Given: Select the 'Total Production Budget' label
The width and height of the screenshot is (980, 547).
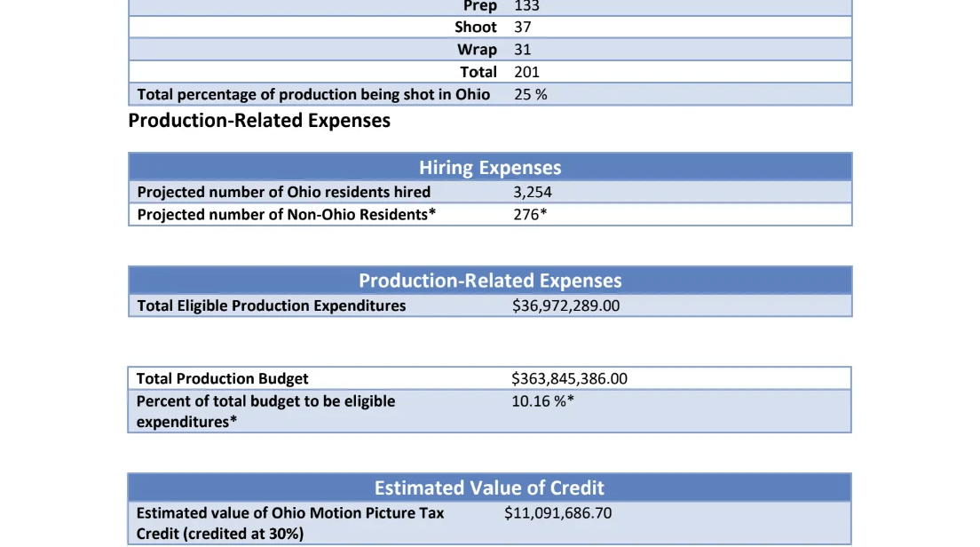Looking at the screenshot, I should point(222,379).
